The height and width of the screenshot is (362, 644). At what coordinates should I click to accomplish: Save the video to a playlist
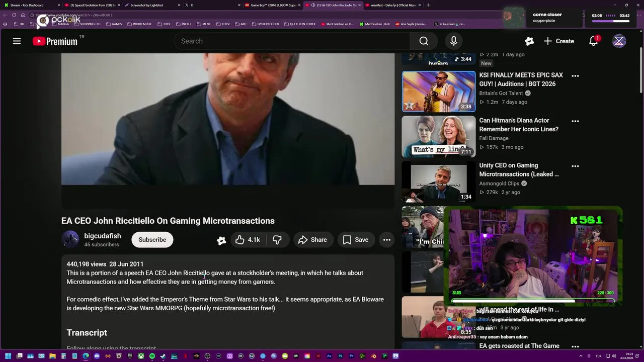(x=355, y=240)
